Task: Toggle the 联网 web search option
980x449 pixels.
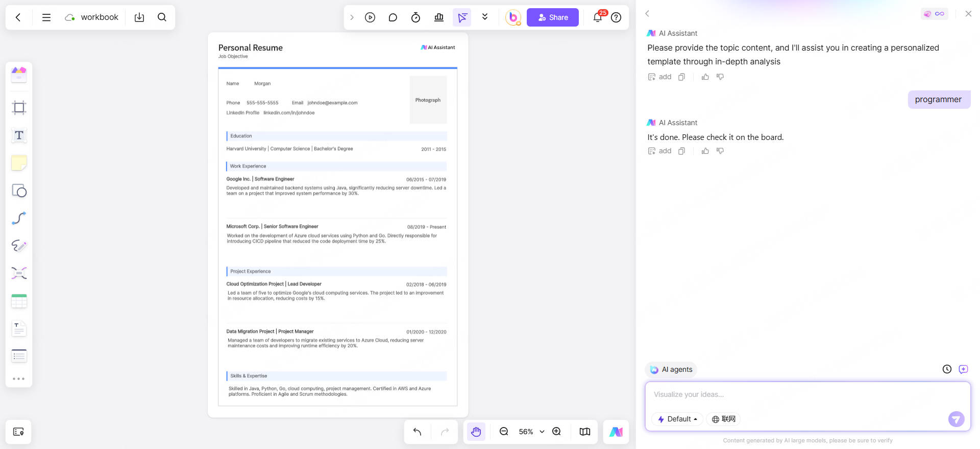Action: pyautogui.click(x=724, y=419)
